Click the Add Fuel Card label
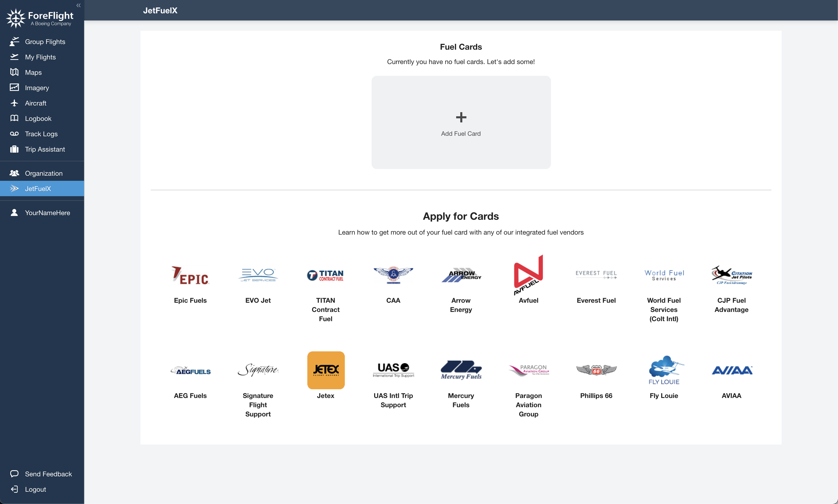This screenshot has height=504, width=838. coord(461,133)
